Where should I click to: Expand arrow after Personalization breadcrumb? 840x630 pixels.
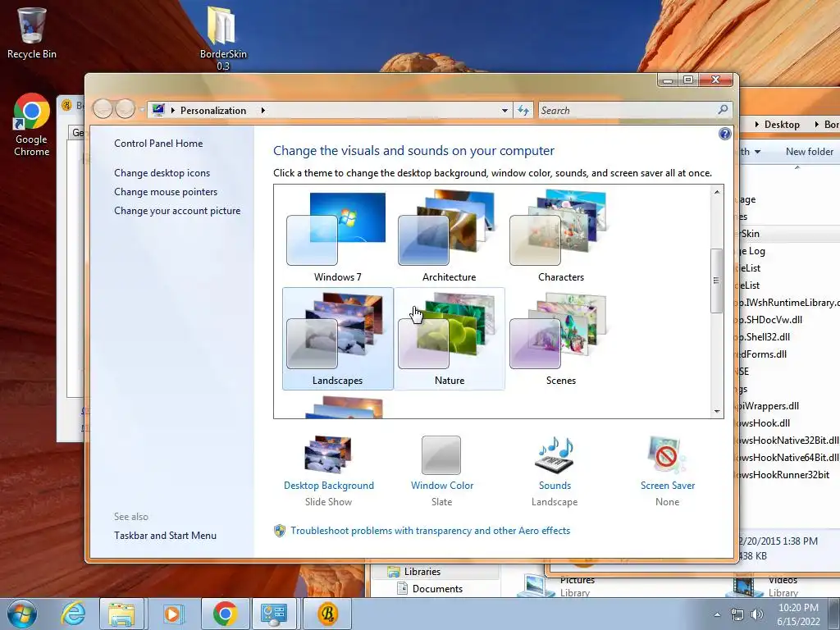click(x=263, y=111)
